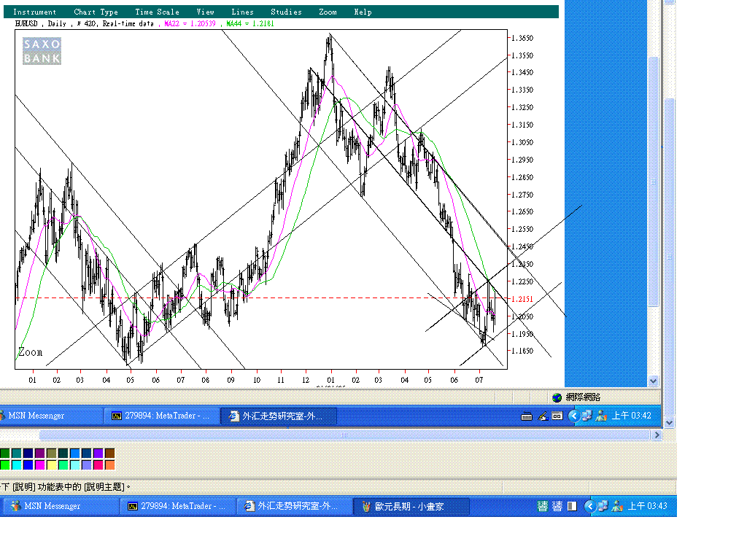Pick the dark purple palette color
This screenshot has height=560, width=747.
[40, 453]
